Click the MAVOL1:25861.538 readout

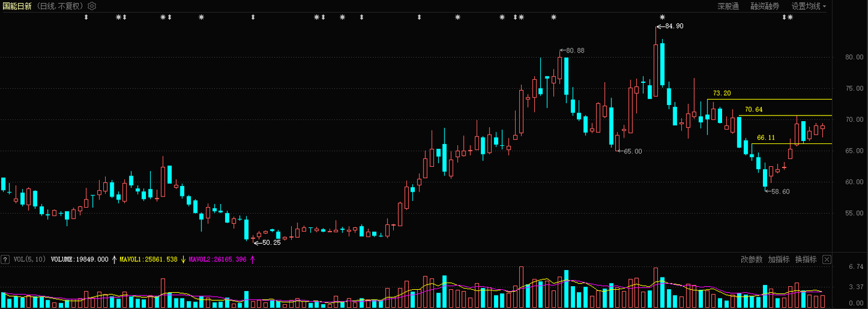point(148,260)
